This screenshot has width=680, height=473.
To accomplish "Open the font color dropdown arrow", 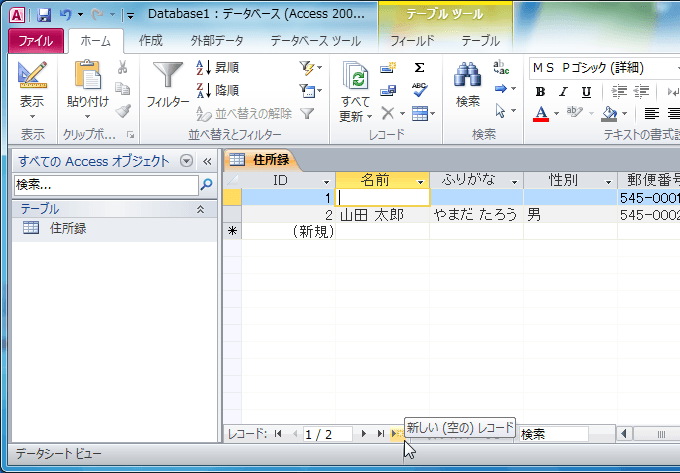I will click(556, 114).
